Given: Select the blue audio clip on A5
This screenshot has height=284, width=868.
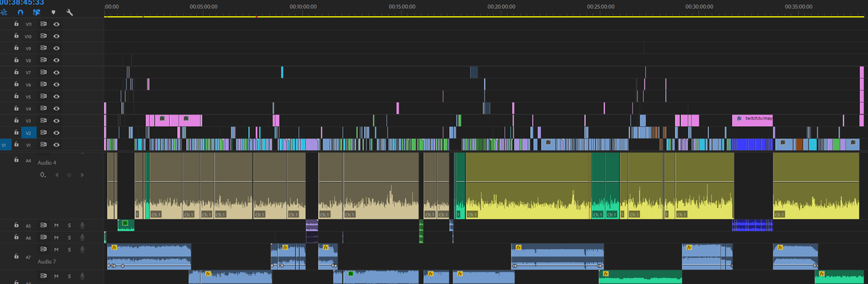Looking at the screenshot, I should (x=752, y=225).
